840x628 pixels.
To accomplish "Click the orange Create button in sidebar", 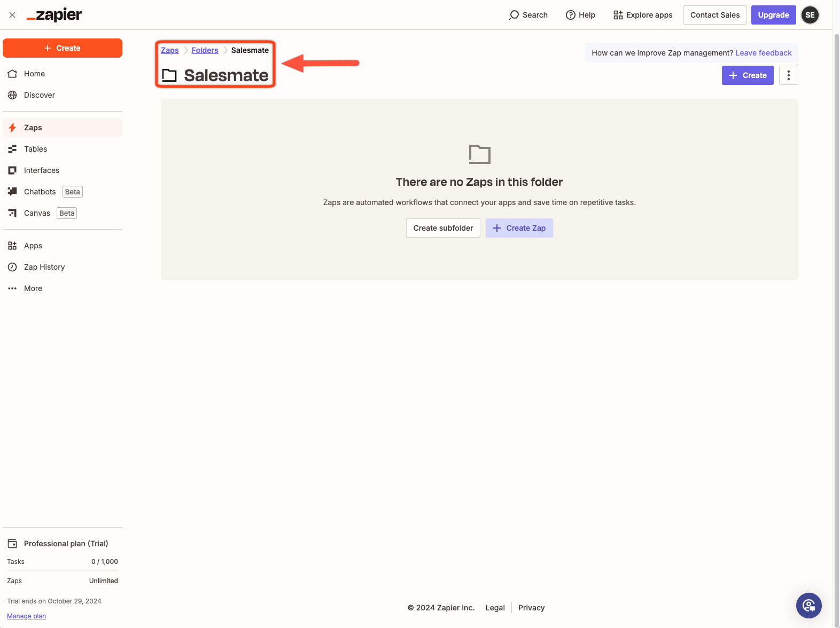I will click(x=63, y=48).
